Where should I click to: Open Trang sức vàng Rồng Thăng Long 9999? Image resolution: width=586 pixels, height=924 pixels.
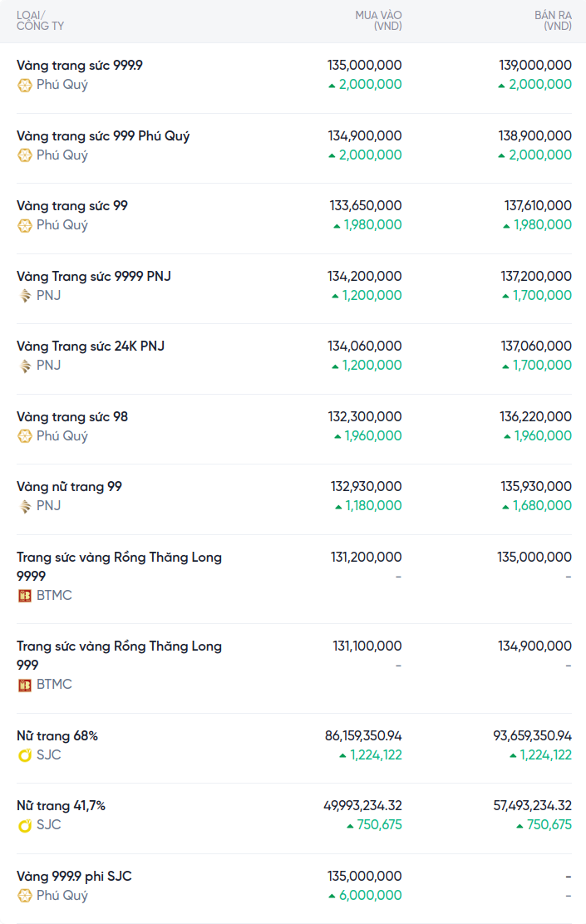pyautogui.click(x=119, y=566)
